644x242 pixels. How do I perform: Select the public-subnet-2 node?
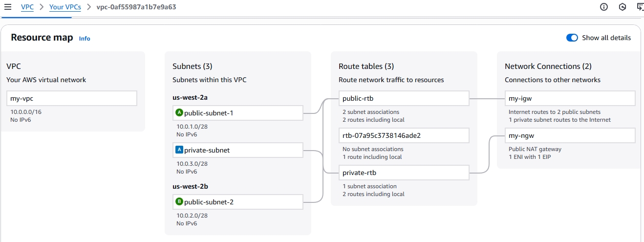tap(238, 201)
